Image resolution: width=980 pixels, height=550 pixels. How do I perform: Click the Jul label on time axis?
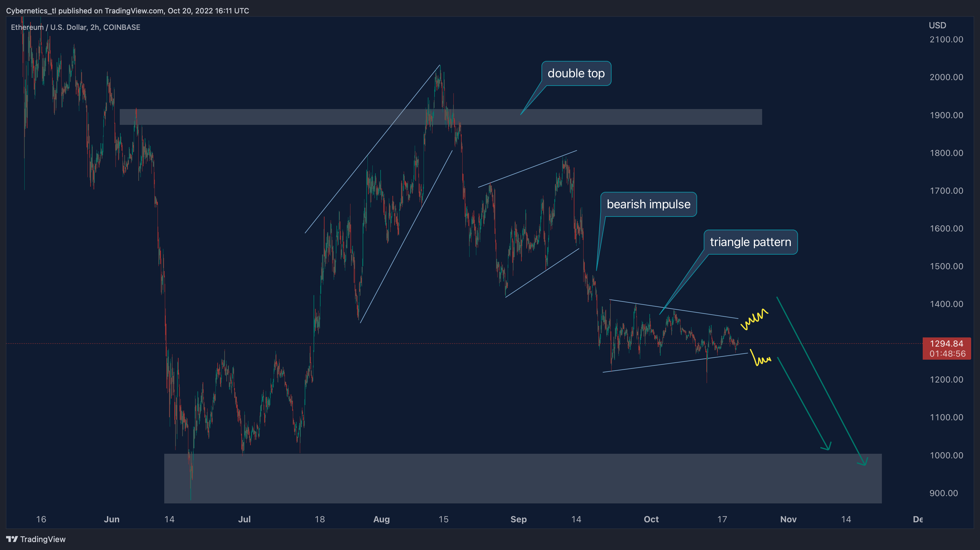point(244,519)
